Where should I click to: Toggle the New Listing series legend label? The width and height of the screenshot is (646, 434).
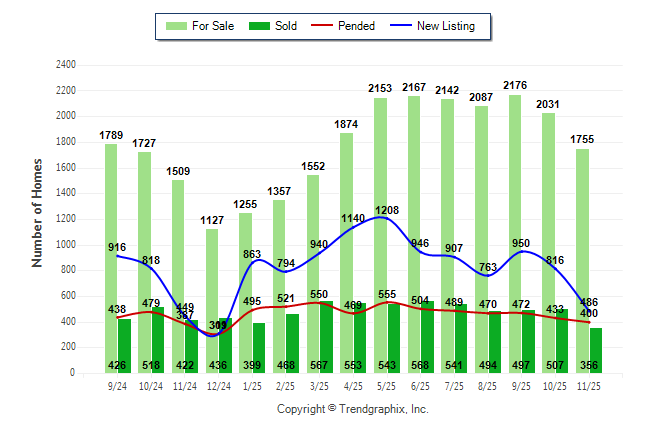tap(446, 26)
